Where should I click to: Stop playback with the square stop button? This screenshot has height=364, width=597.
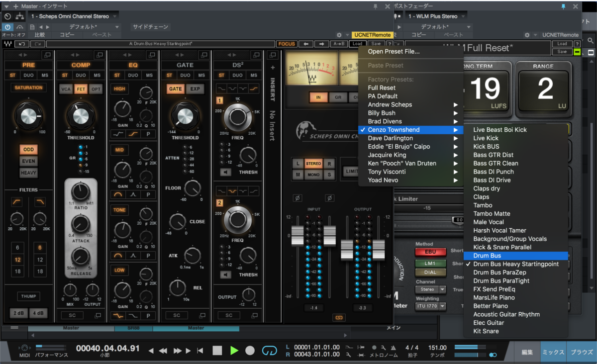coord(217,351)
